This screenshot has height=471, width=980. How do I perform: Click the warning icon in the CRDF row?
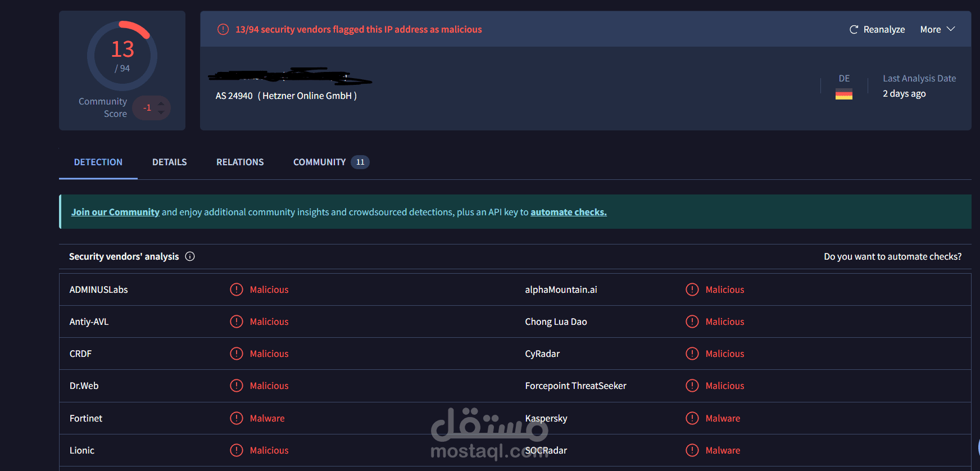pos(237,354)
